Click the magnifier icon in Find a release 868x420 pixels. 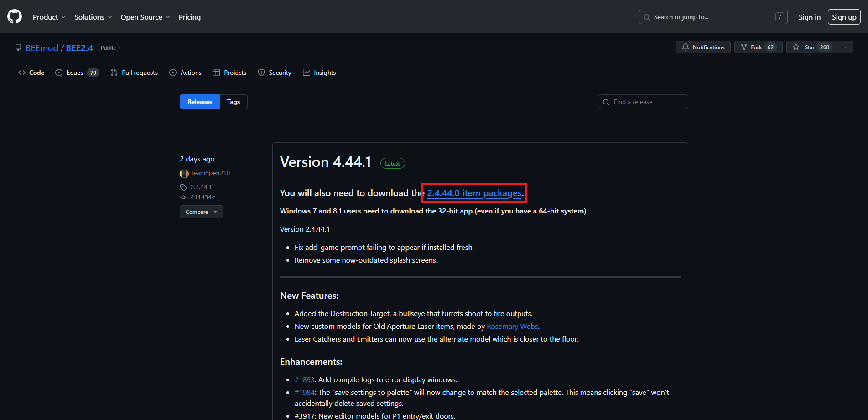point(606,102)
